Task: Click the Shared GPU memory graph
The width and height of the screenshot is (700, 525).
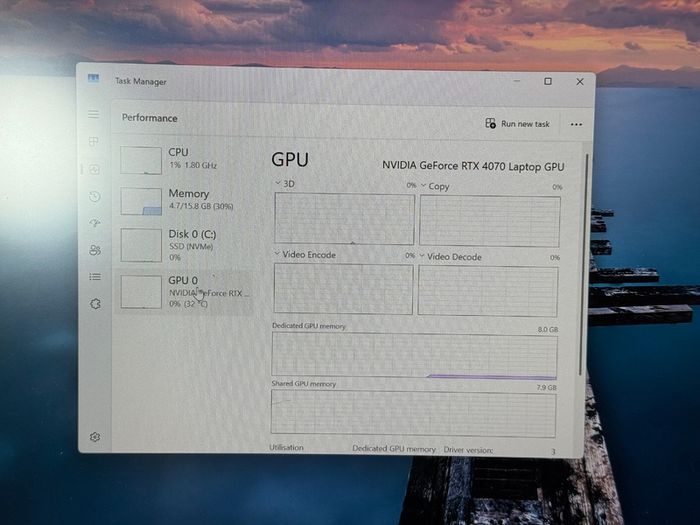Action: [413, 413]
